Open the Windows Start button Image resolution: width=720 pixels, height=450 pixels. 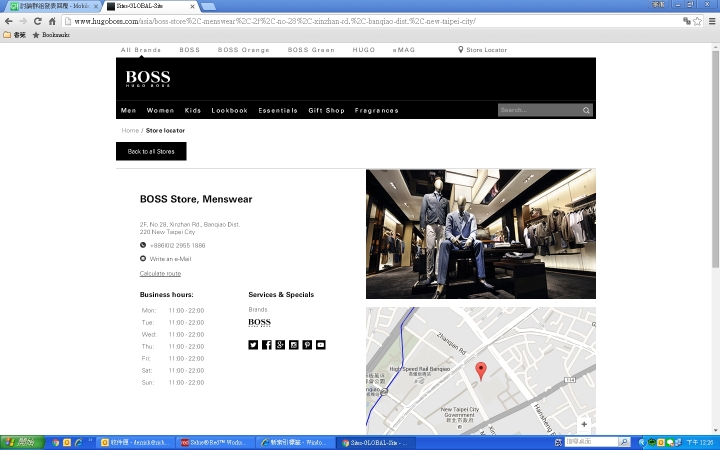coord(22,443)
